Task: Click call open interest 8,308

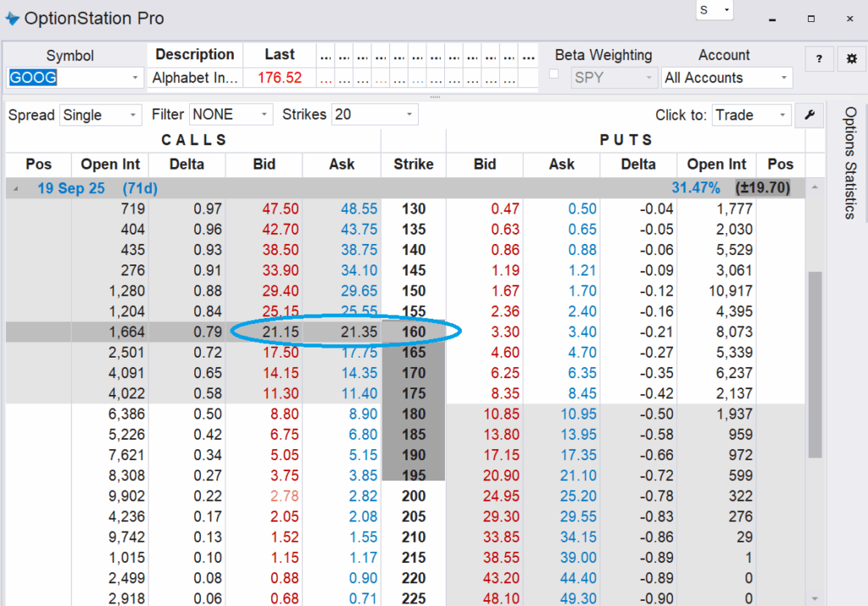Action: (x=127, y=475)
